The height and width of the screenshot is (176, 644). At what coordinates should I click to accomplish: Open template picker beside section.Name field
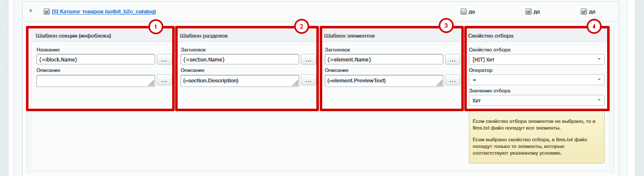coord(308,60)
